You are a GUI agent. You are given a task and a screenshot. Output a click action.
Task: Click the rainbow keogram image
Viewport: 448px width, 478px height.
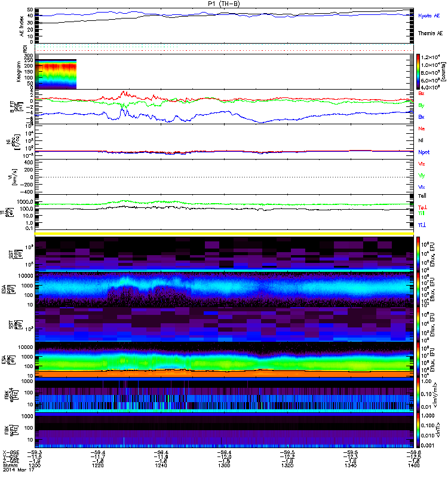pos(57,73)
